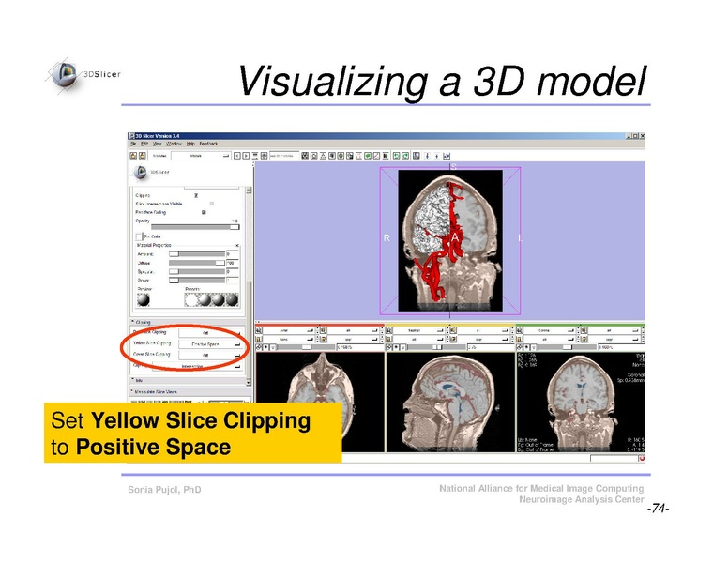Click the Fiducials module icon
This screenshot has width=728, height=563.
(x=341, y=156)
